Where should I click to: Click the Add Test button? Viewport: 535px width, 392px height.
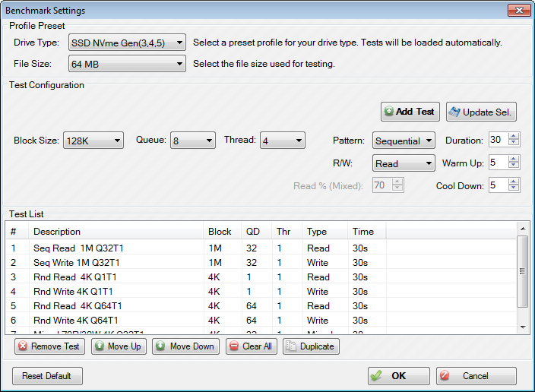click(x=410, y=112)
